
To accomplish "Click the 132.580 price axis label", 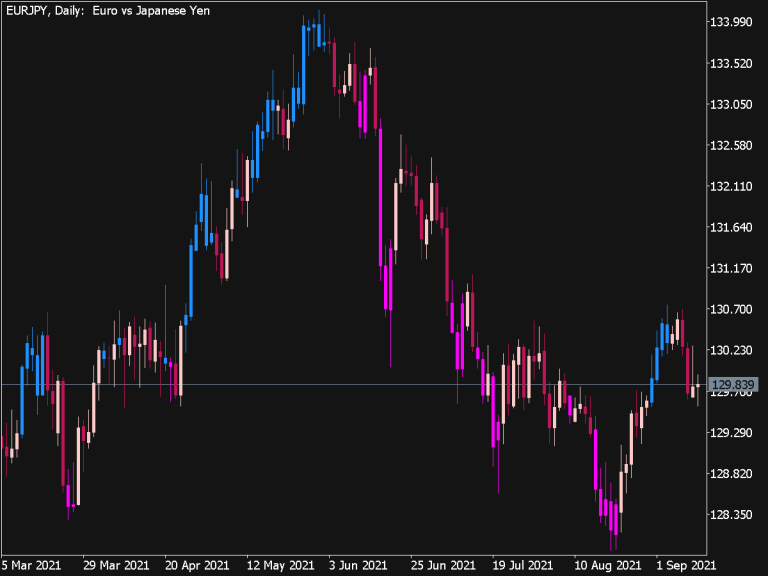I will pyautogui.click(x=730, y=146).
